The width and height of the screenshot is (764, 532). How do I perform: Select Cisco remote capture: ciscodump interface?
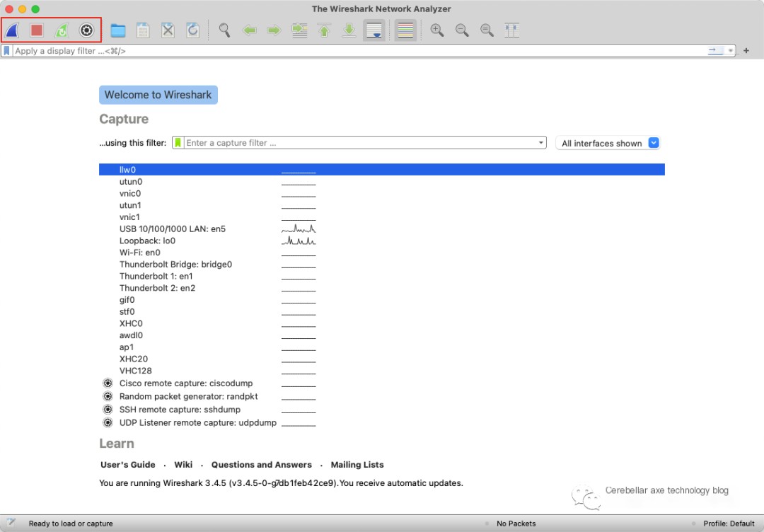[x=381, y=383]
